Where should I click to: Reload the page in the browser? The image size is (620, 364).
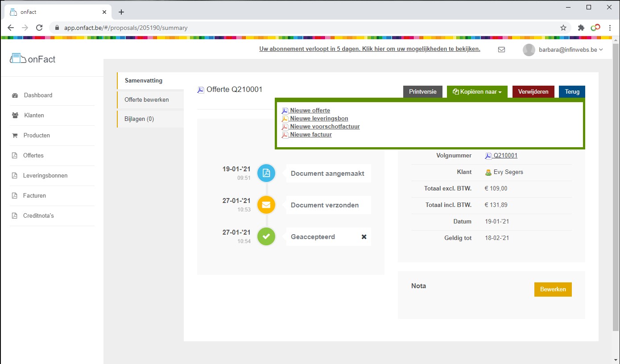click(x=39, y=28)
